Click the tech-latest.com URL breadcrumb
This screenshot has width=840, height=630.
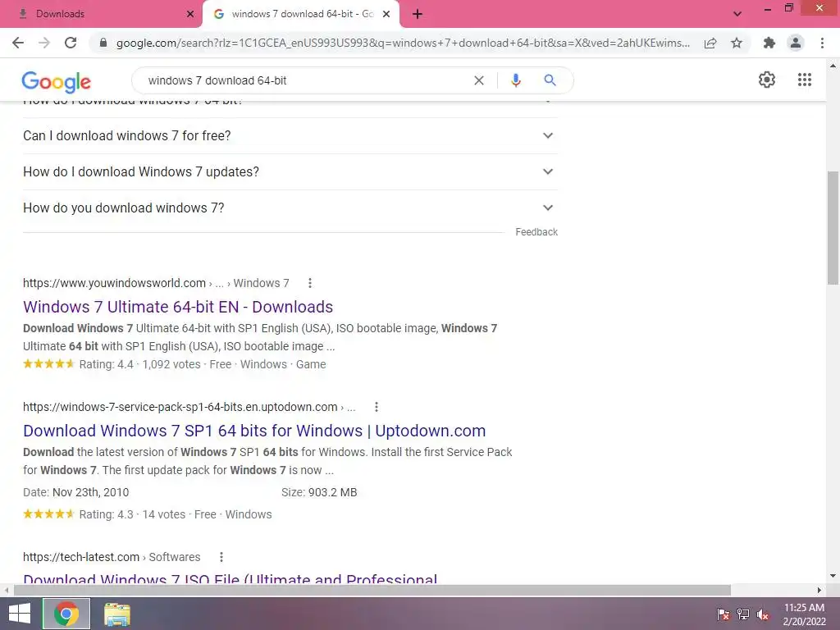112,557
